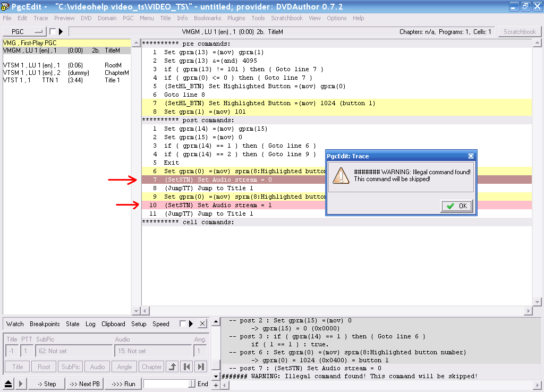Open the Domain menu

[x=107, y=18]
